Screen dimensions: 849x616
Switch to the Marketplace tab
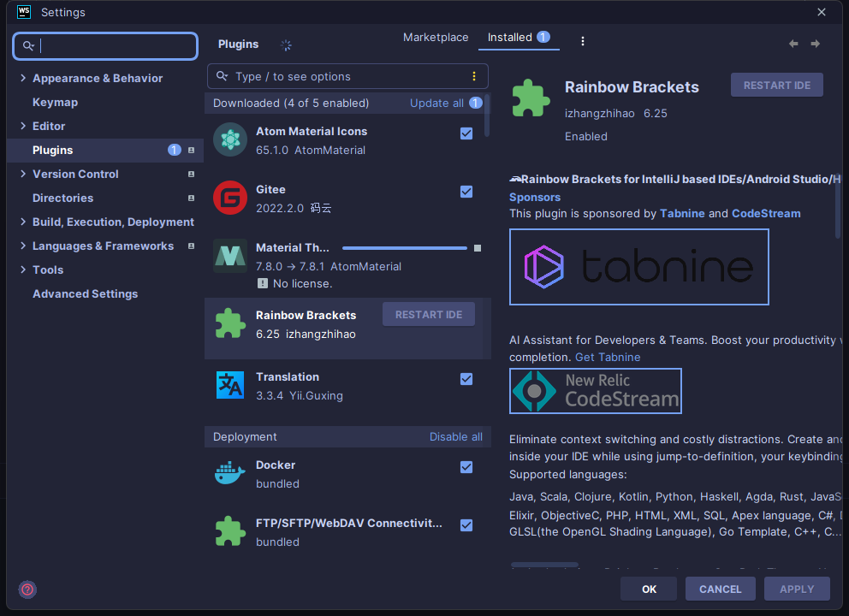point(436,38)
